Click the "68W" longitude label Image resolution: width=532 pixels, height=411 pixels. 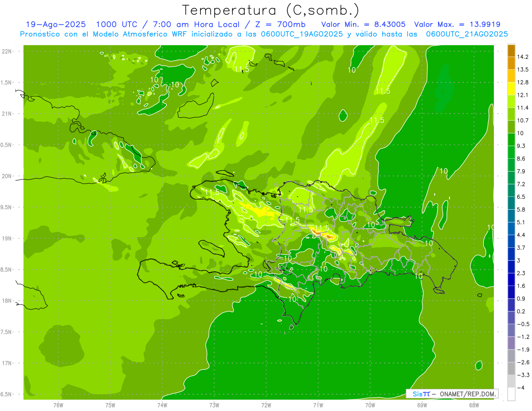[473, 405]
